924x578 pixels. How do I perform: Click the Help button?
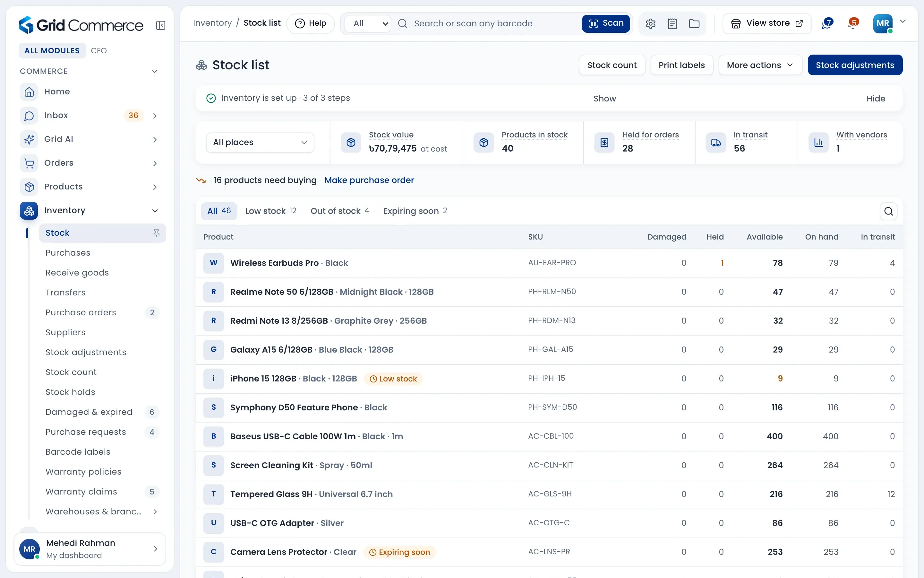(x=311, y=23)
